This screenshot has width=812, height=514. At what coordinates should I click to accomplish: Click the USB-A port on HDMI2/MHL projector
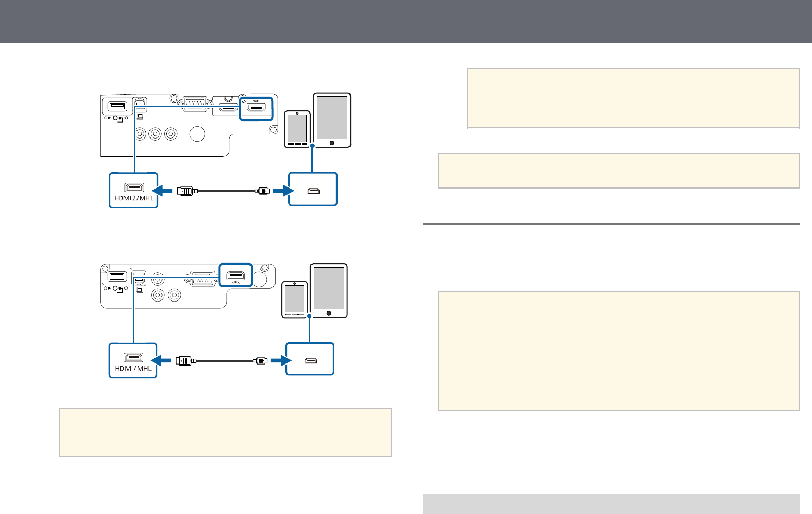point(117,107)
